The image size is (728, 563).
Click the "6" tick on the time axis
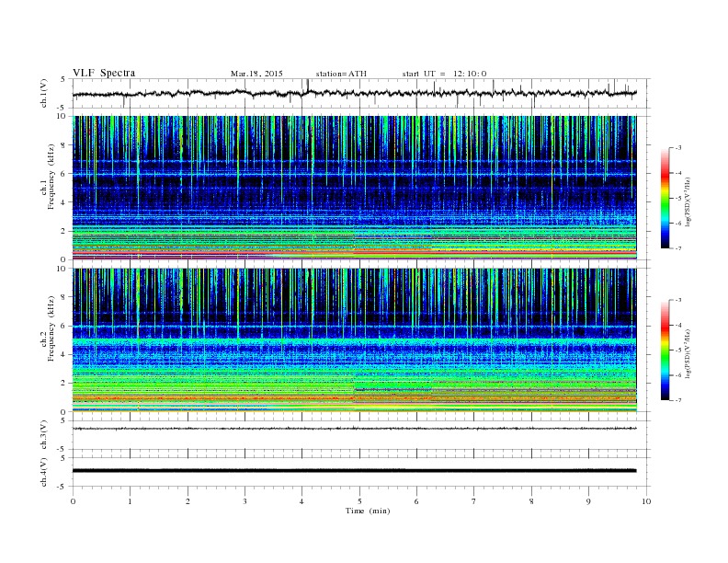point(416,501)
